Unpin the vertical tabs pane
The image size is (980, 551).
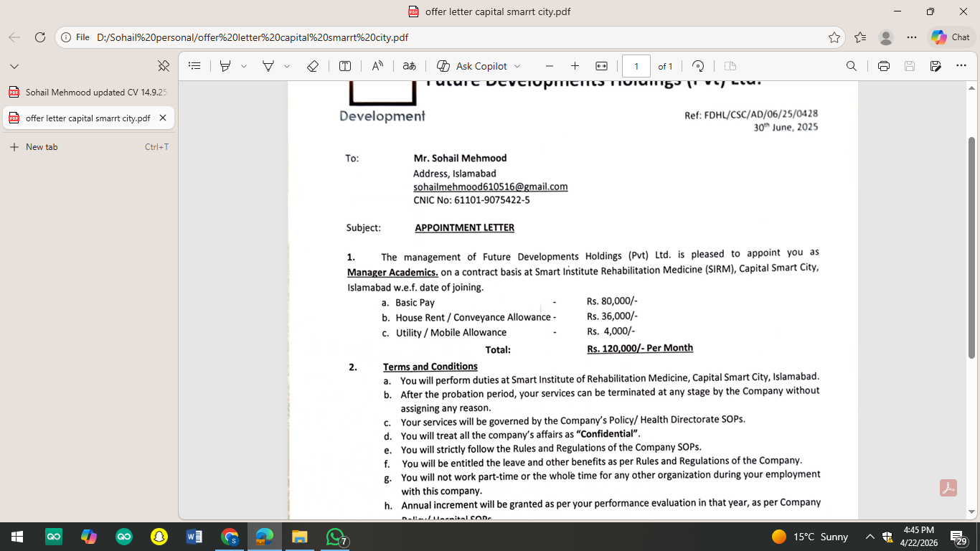[x=164, y=66]
